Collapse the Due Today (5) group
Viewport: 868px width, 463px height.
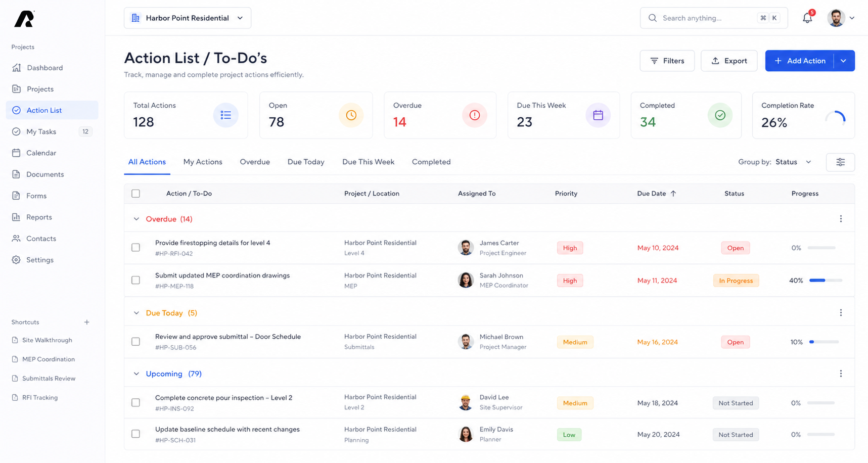[x=136, y=313]
